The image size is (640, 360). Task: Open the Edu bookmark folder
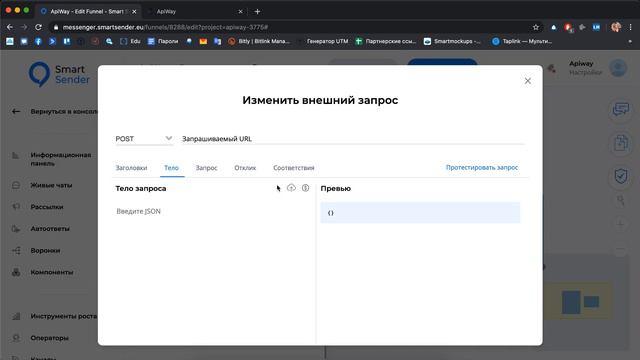tap(130, 41)
